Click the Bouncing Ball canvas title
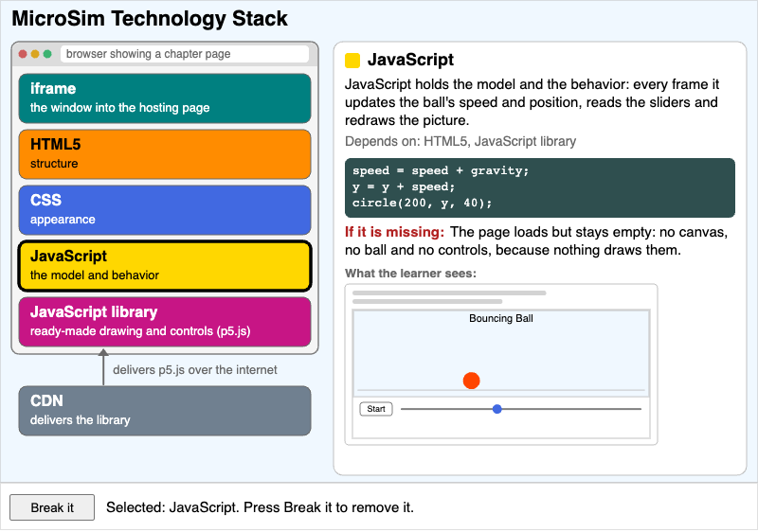Screen dimensions: 758x532 [501, 318]
